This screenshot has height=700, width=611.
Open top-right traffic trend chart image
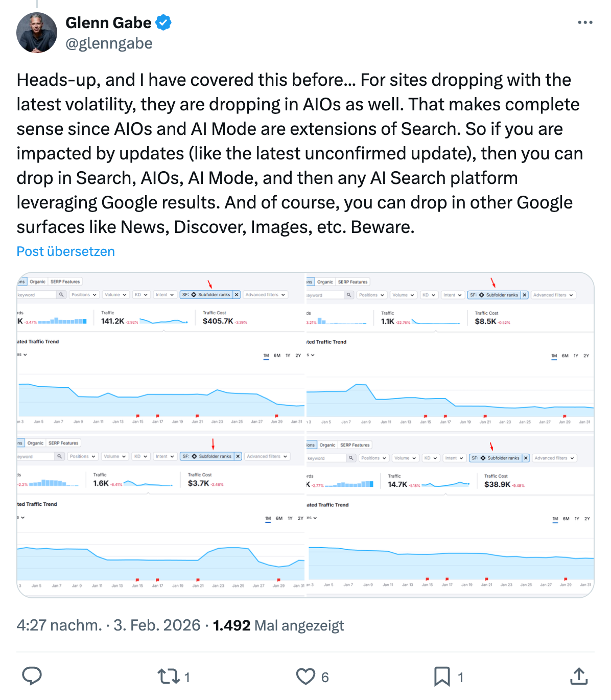450,353
